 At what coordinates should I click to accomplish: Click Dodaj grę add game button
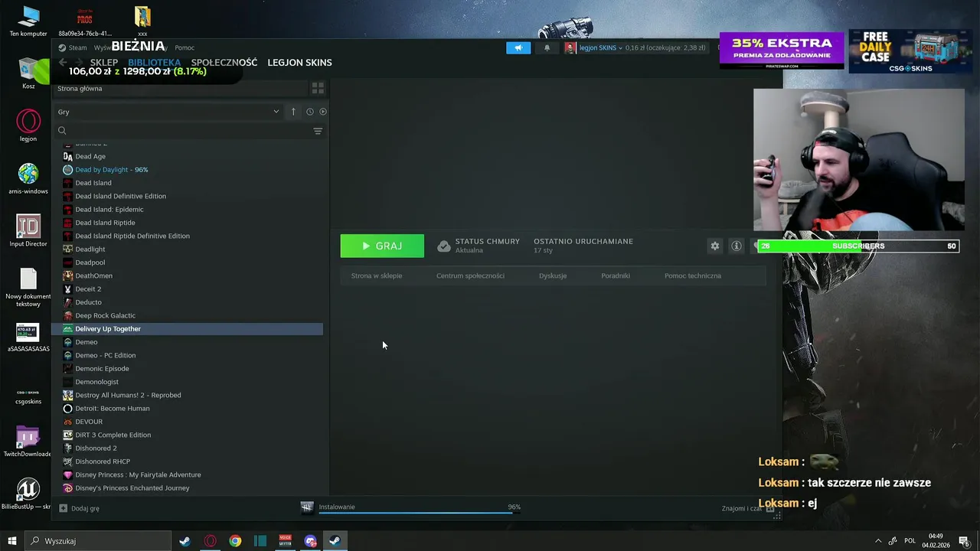point(80,508)
